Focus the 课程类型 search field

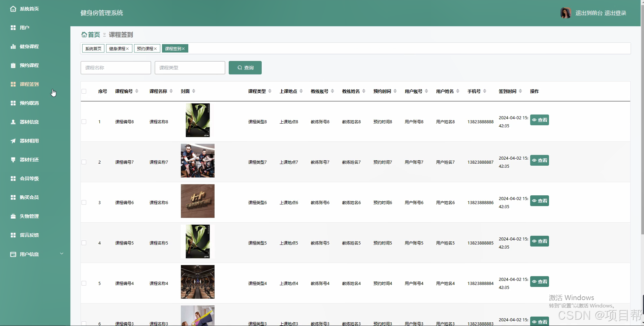(190, 68)
